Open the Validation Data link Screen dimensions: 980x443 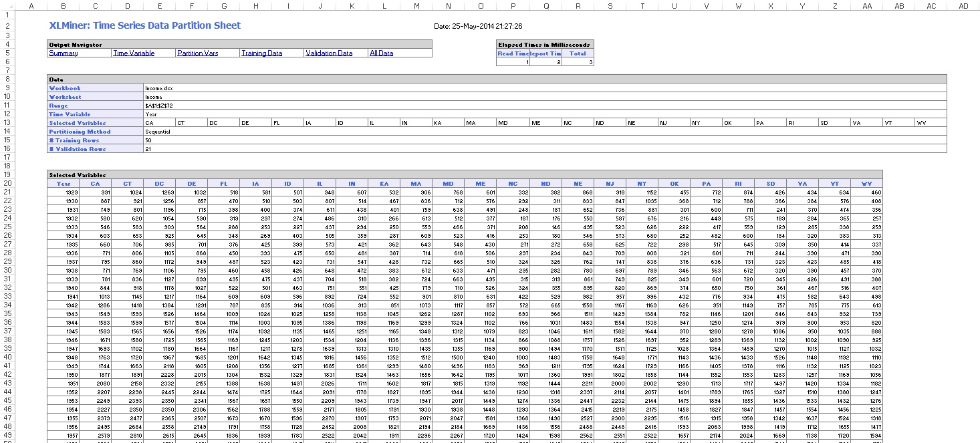[329, 53]
